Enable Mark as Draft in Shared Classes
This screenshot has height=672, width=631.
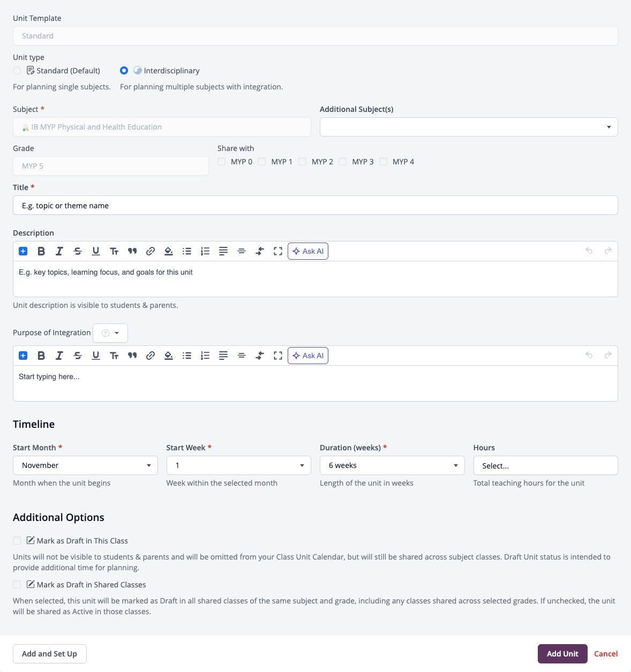point(17,585)
